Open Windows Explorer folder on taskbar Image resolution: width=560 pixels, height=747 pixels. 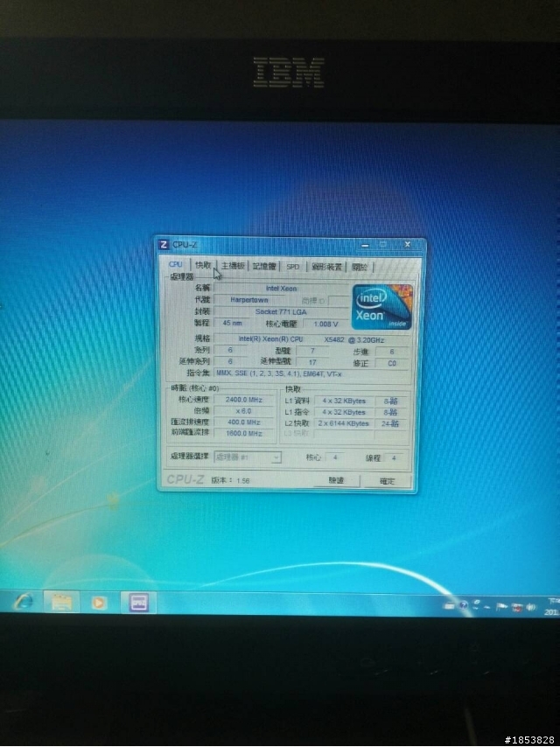click(x=62, y=603)
